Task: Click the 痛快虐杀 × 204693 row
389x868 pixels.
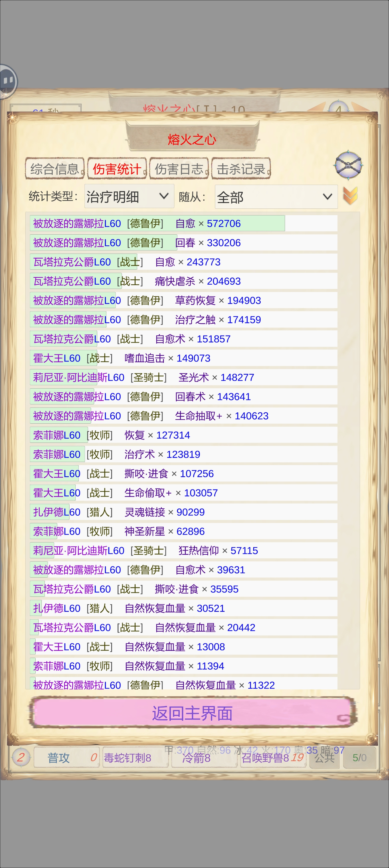Action: 184,281
